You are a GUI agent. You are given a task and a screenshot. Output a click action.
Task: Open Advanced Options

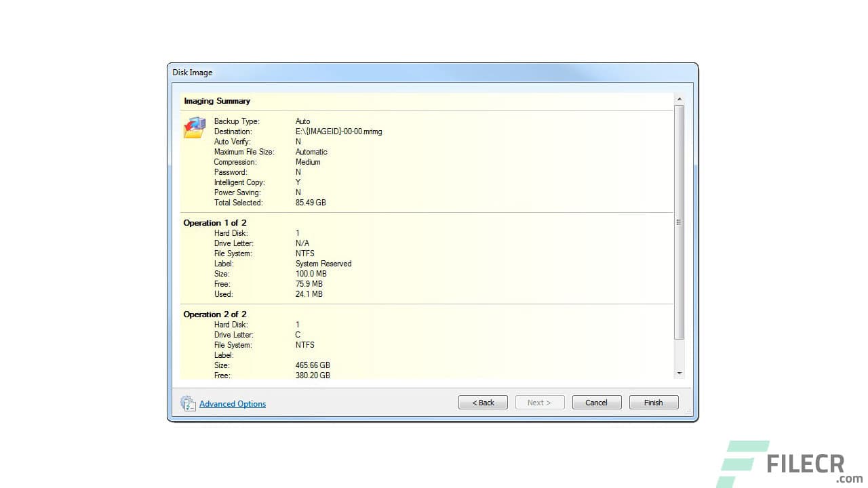[232, 403]
